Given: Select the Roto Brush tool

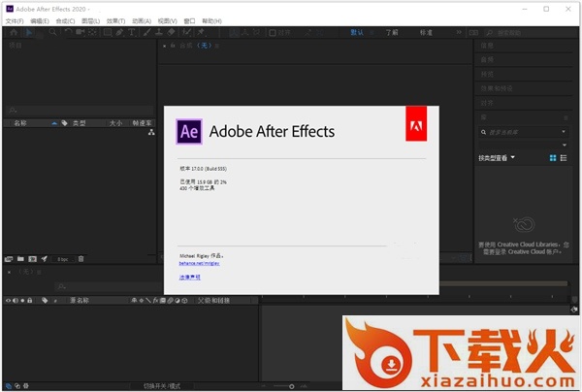Looking at the screenshot, I should 186,32.
